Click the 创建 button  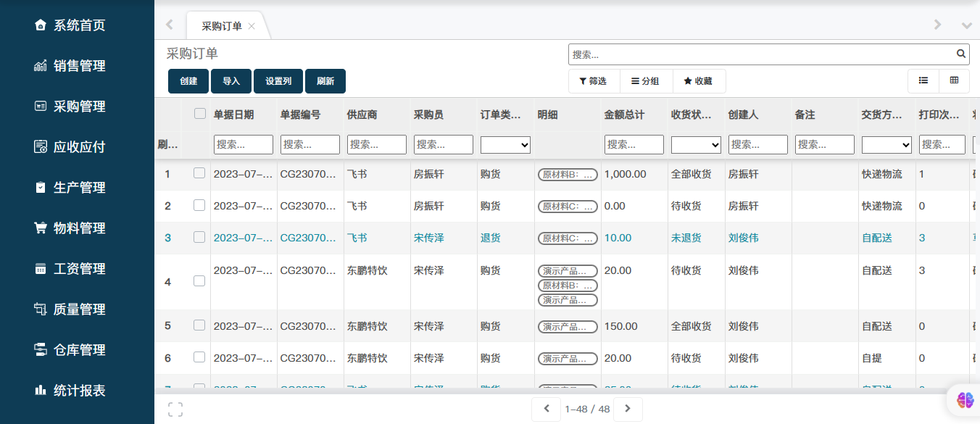click(x=188, y=81)
